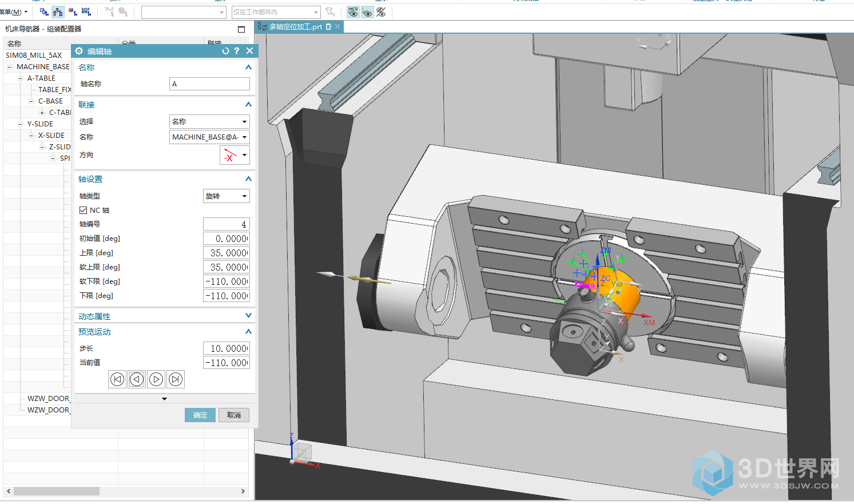The width and height of the screenshot is (854, 504).
Task: Confirm with the 确定 button
Action: [x=200, y=415]
